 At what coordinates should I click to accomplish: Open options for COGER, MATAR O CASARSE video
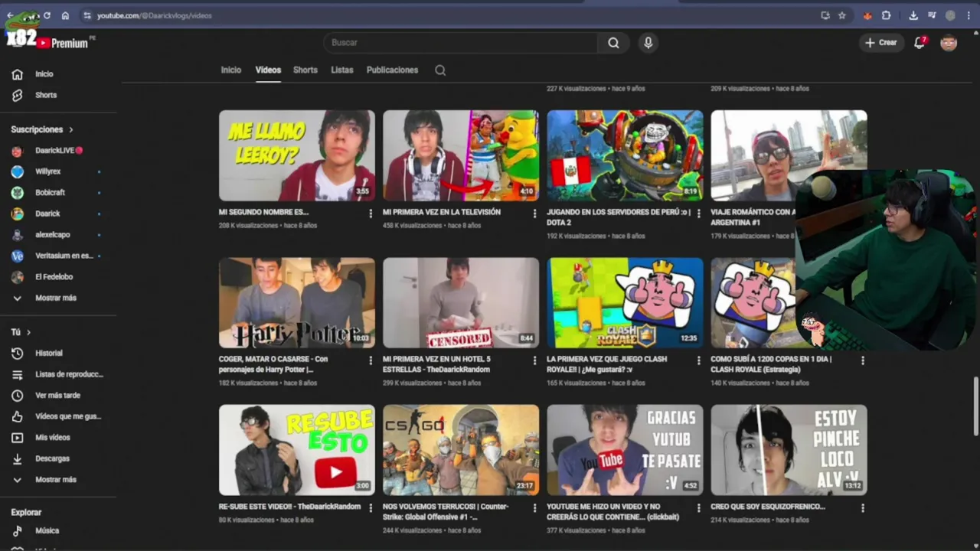[371, 360]
